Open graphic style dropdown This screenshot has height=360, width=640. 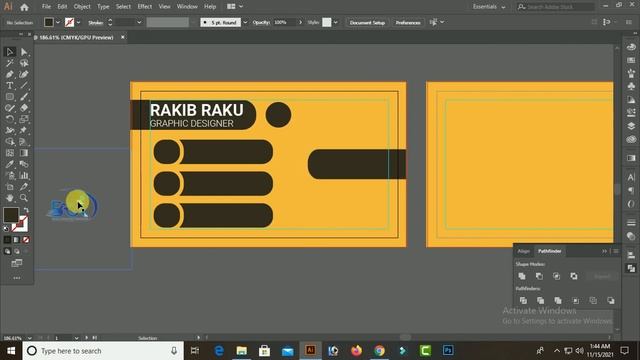pyautogui.click(x=335, y=22)
